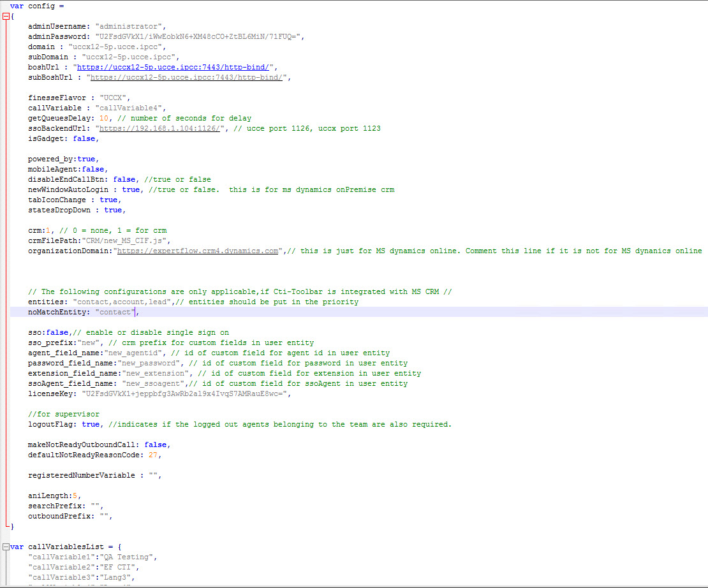Follow the ssoBackendUrl 192.168.1.104 link

[x=161, y=128]
